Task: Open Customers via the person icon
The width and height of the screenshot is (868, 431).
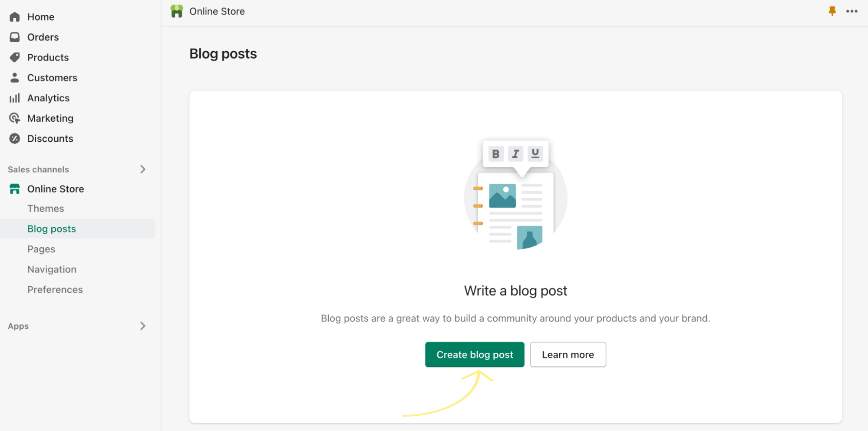Action: [14, 77]
